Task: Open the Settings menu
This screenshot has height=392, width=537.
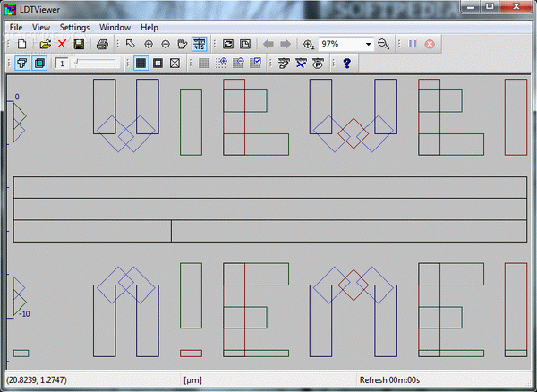Action: coord(74,28)
